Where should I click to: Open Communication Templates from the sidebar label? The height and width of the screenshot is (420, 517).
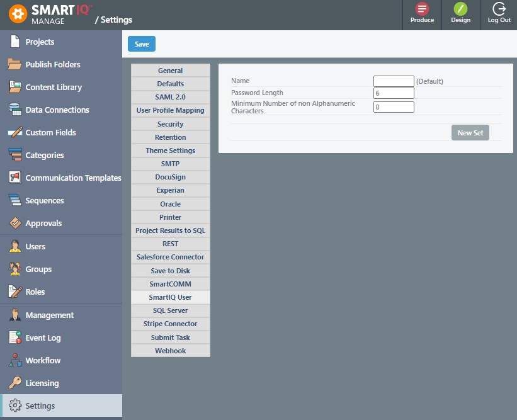[x=73, y=178]
